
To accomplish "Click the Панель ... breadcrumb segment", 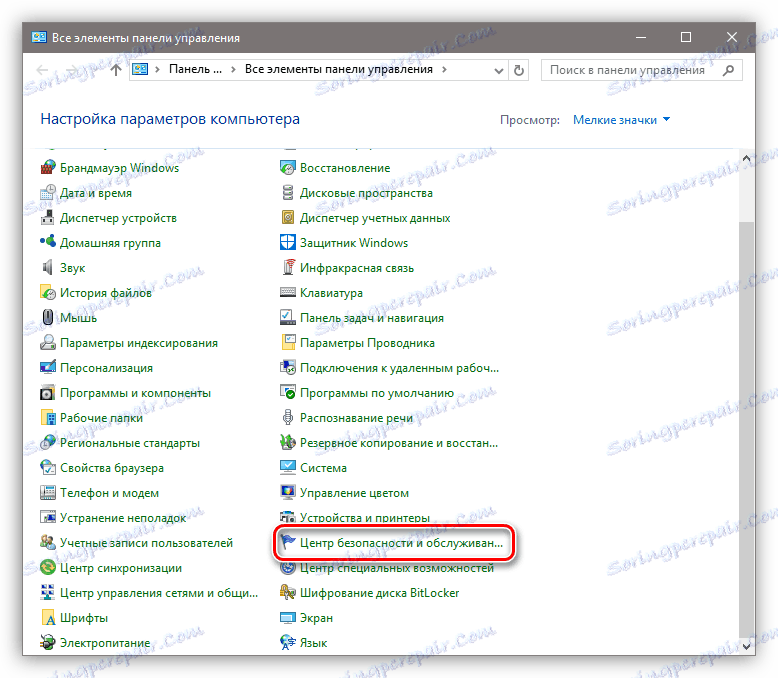I will (195, 69).
